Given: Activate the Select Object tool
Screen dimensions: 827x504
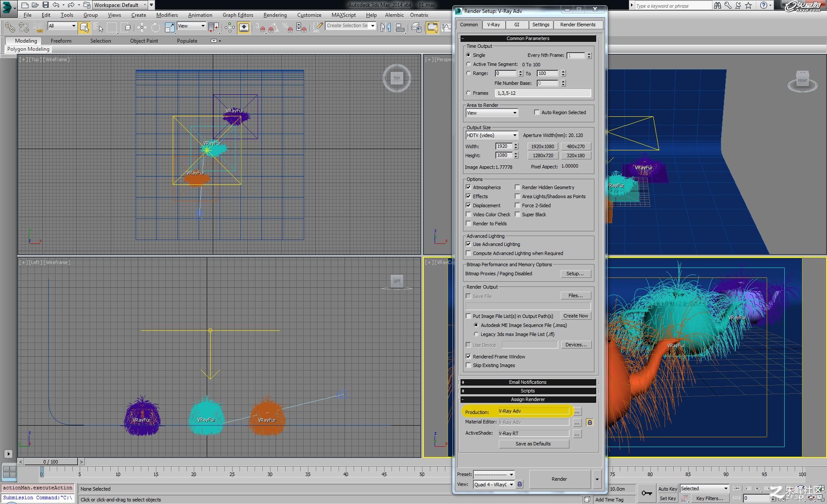Looking at the screenshot, I should pos(84,28).
